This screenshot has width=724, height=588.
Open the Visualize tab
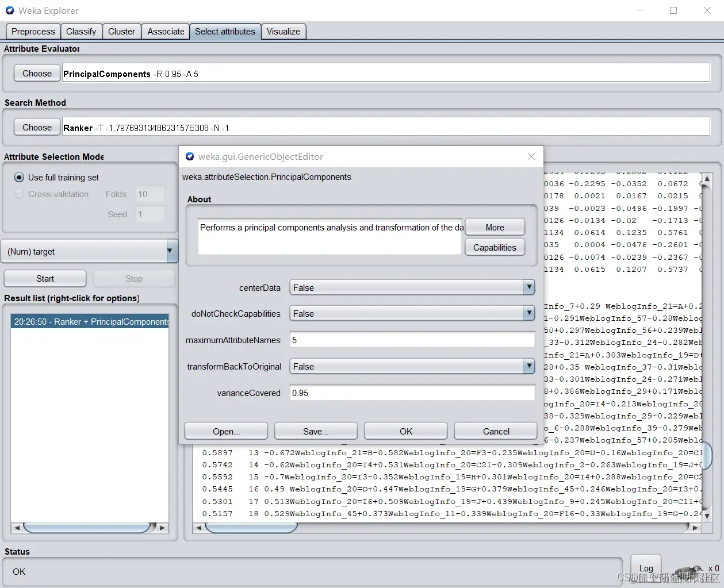coord(284,32)
